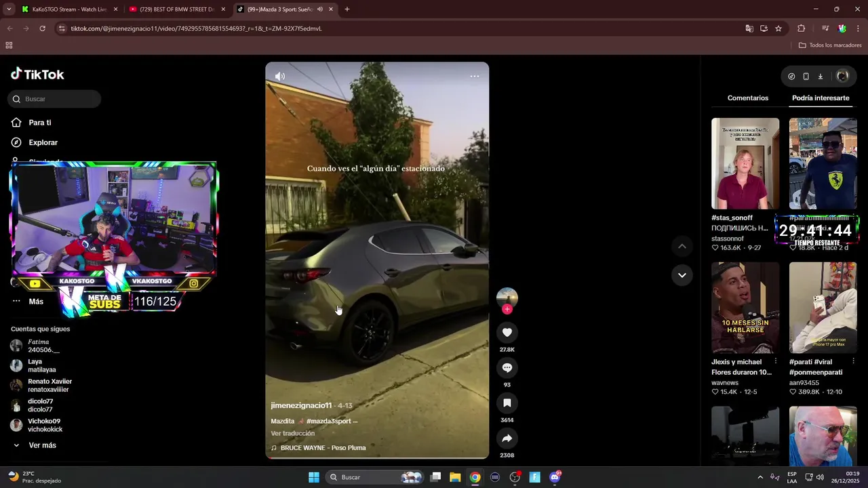The height and width of the screenshot is (488, 868).
Task: Open options for Jlexis y michael video
Action: tap(776, 362)
